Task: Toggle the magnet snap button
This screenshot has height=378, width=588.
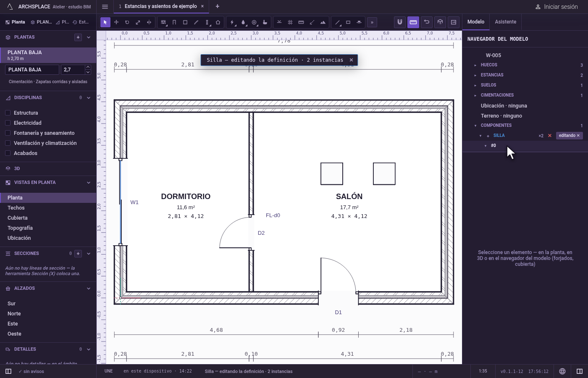Action: point(400,22)
